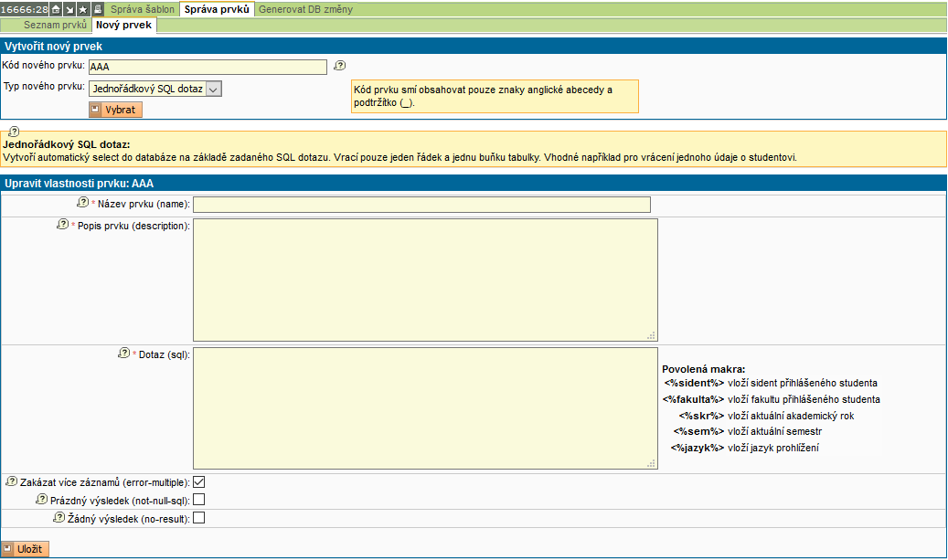Click help icon above Jednořádkový SQL dotaz description
The width and height of the screenshot is (948, 560).
tap(14, 132)
